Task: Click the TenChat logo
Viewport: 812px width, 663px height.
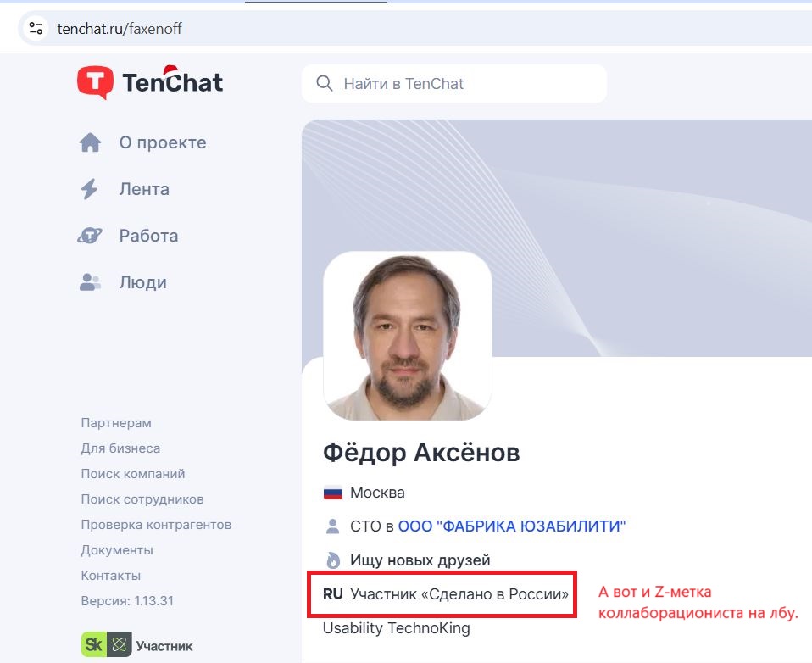Action: (x=150, y=82)
